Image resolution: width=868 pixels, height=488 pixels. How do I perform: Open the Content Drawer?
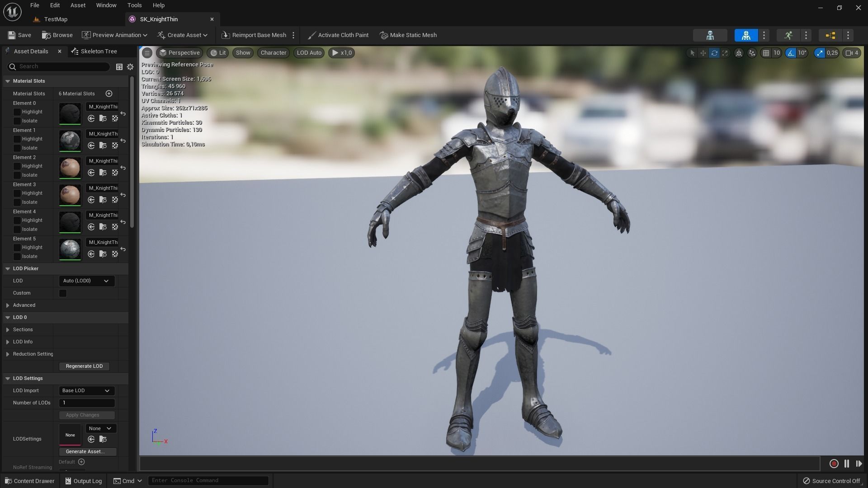coord(30,481)
